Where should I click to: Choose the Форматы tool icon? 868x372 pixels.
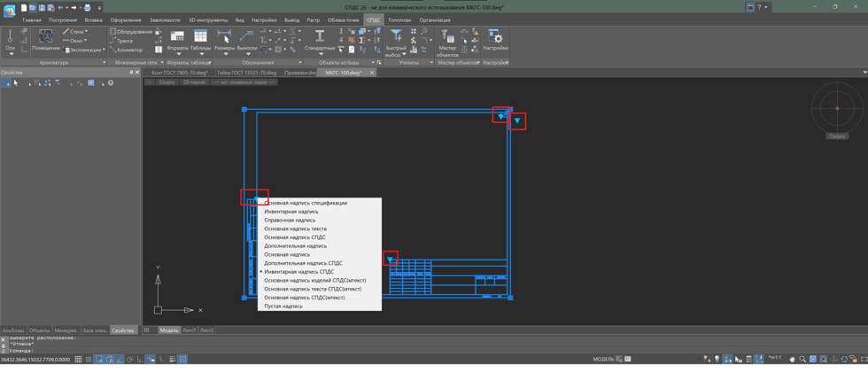point(177,36)
